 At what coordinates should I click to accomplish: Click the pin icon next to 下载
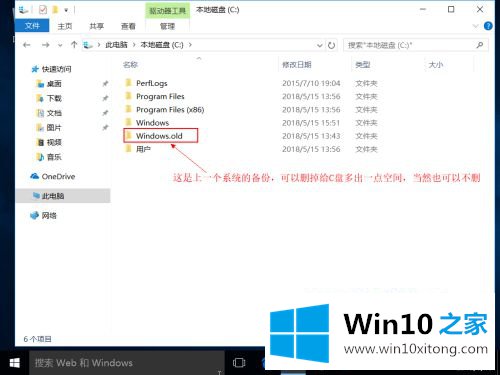105,98
